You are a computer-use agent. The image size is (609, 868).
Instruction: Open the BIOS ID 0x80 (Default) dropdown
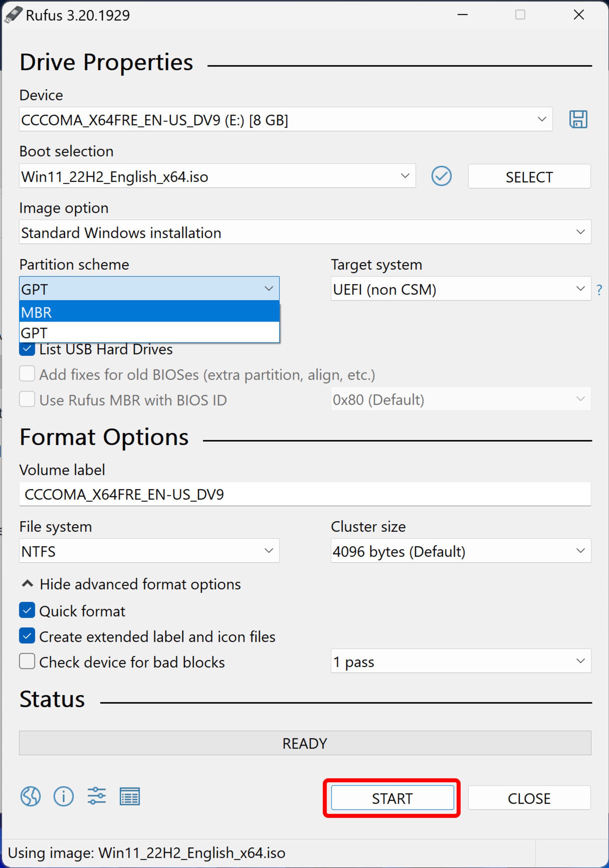(x=461, y=399)
